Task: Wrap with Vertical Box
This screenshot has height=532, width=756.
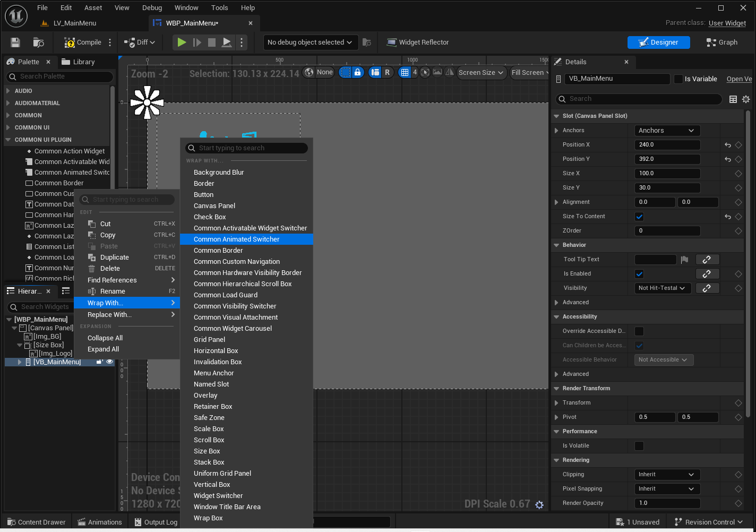Action: point(246,485)
